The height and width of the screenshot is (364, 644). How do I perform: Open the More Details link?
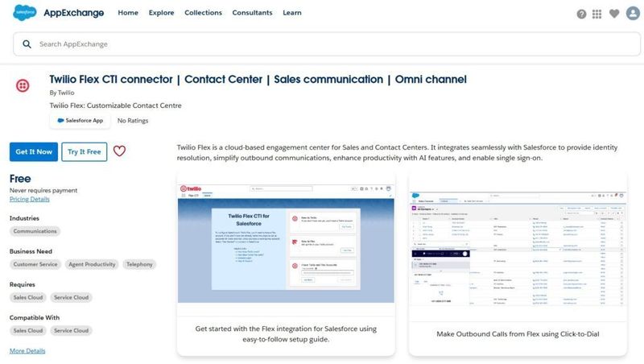coord(27,351)
